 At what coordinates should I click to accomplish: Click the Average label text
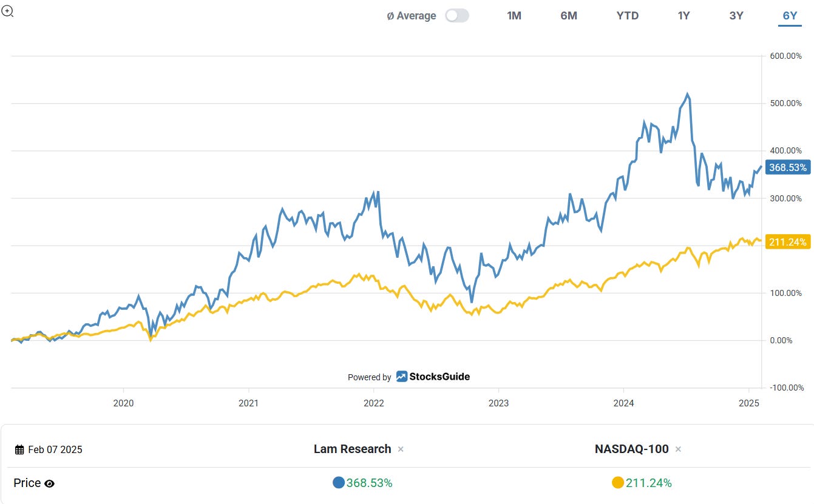[x=412, y=16]
